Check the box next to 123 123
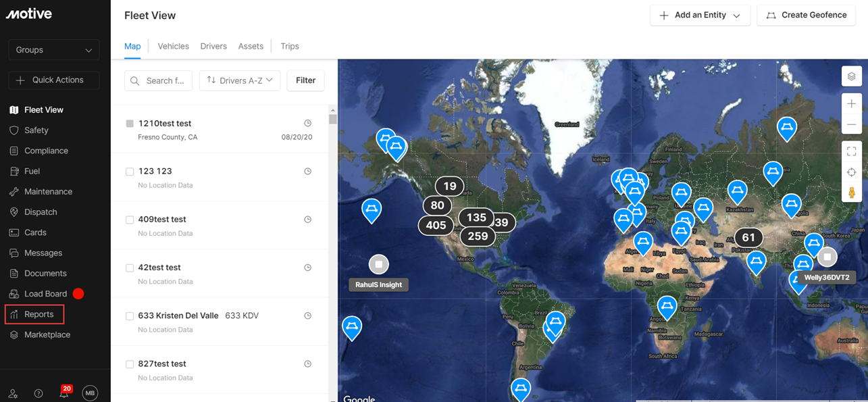868x402 pixels. (129, 171)
